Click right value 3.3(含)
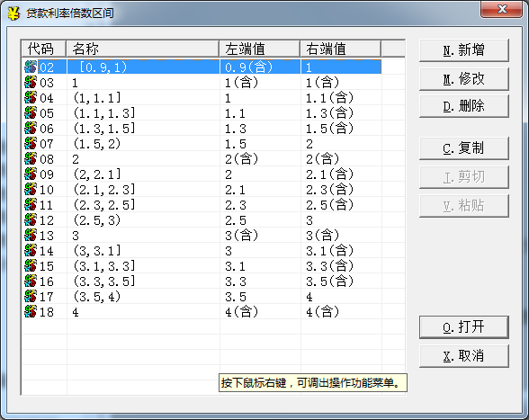The width and height of the screenshot is (529, 420). click(329, 266)
